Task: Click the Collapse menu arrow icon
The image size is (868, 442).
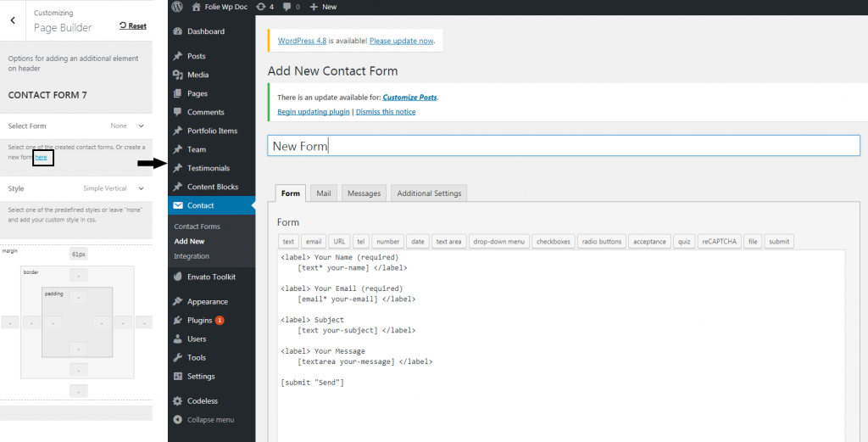Action: (x=178, y=420)
